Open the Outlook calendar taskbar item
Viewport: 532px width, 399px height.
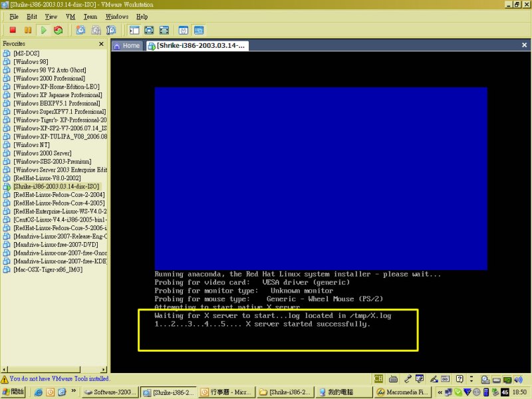tap(226, 392)
